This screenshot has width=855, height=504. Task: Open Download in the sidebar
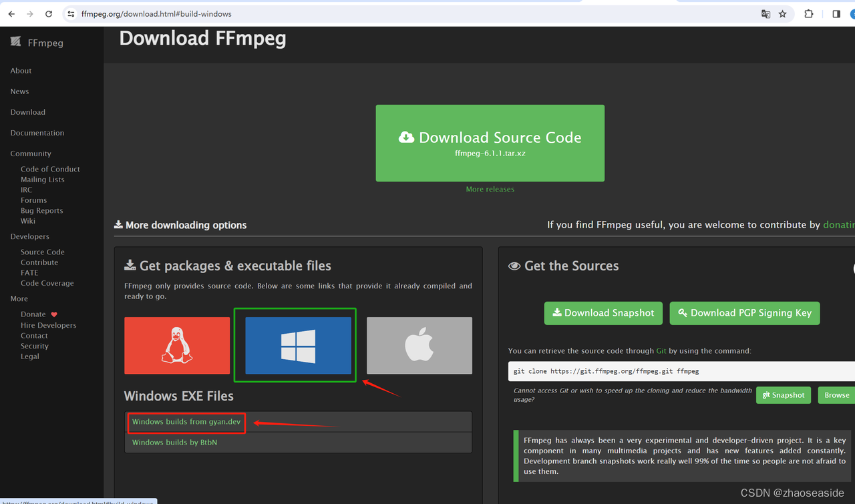pyautogui.click(x=28, y=112)
